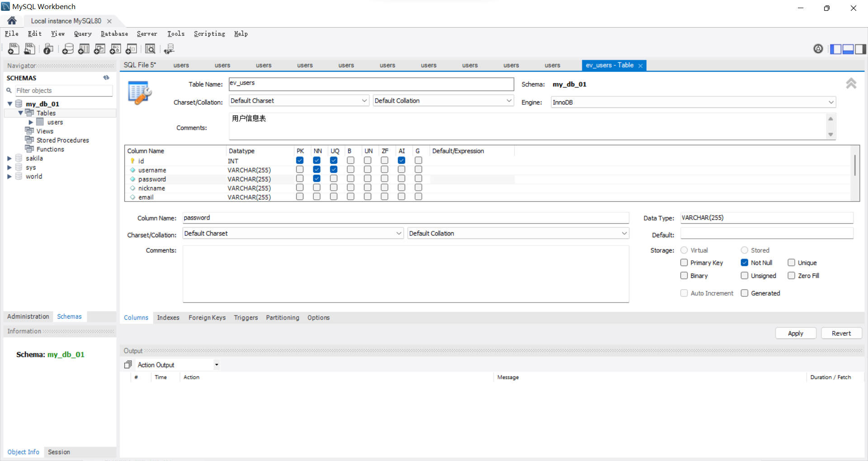
Task: Open the Database menu
Action: pyautogui.click(x=114, y=34)
